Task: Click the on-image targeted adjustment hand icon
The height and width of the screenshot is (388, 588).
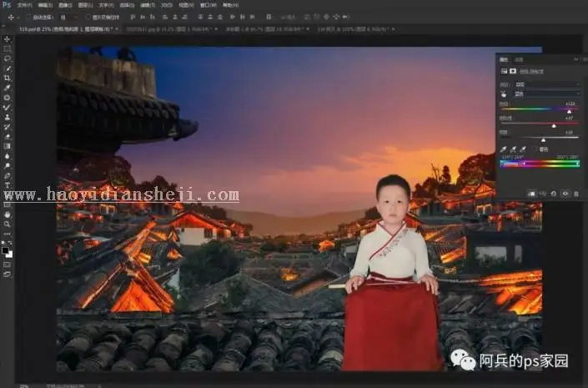Action: [x=504, y=93]
